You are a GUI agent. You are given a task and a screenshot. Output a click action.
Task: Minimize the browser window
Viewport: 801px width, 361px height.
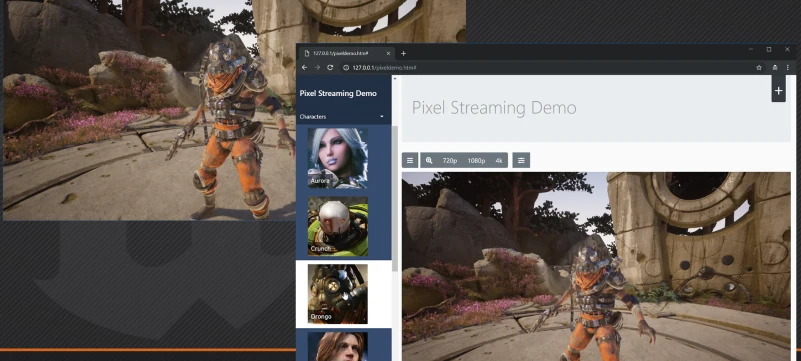(x=750, y=50)
